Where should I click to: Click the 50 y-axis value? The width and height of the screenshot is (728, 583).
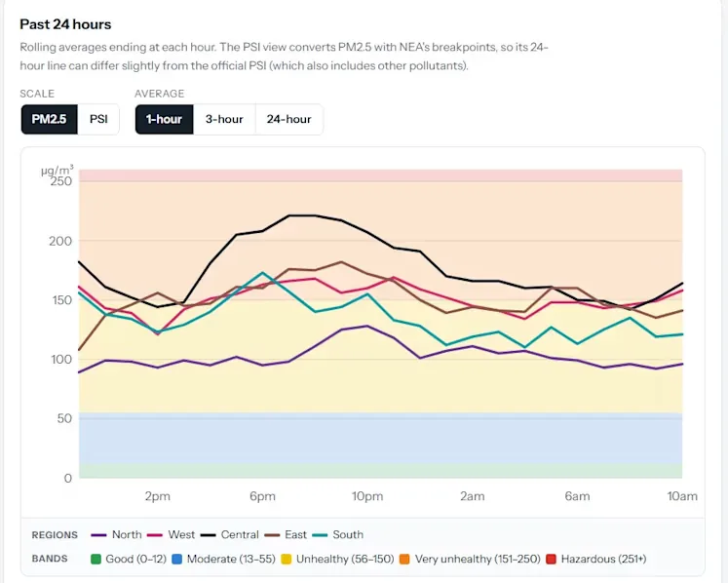[x=64, y=418]
